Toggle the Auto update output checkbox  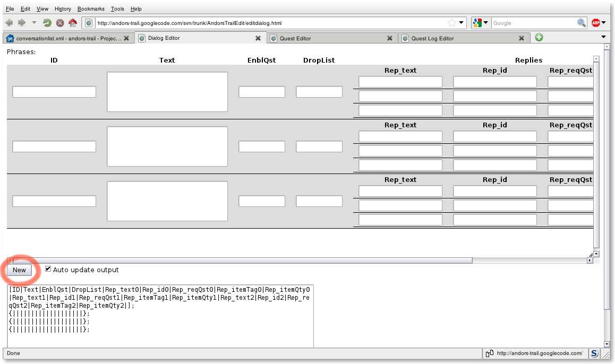tap(48, 269)
